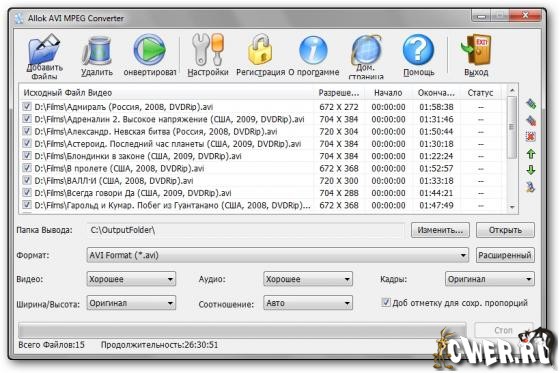Uncheck the Гарольд и Кумар checkbox

(x=26, y=205)
